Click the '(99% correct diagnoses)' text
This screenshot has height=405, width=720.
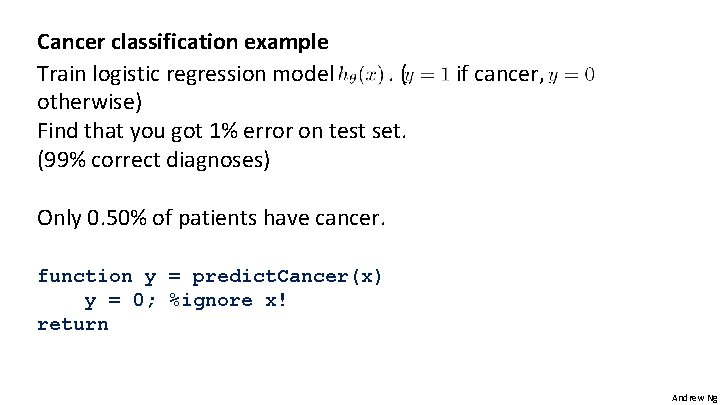(x=153, y=160)
